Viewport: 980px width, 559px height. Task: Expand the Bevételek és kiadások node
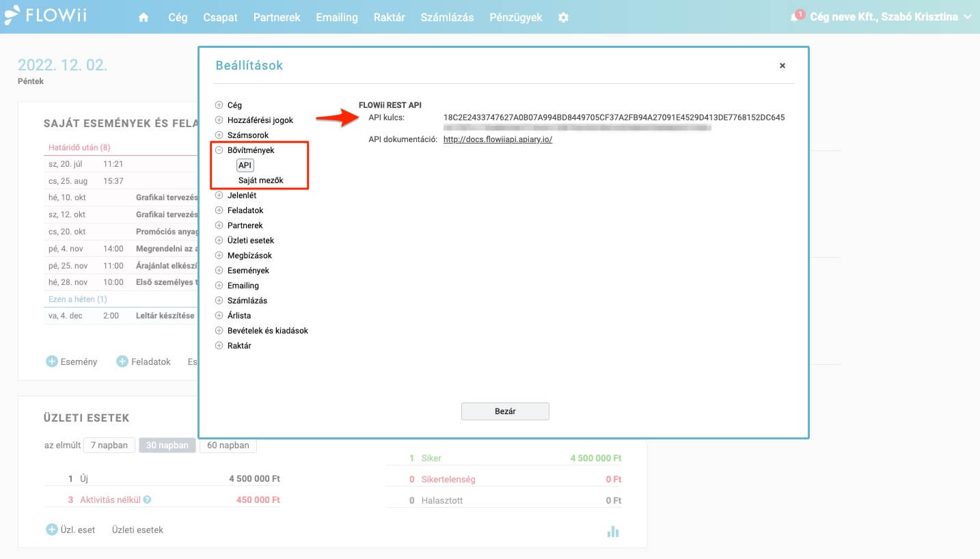click(219, 331)
